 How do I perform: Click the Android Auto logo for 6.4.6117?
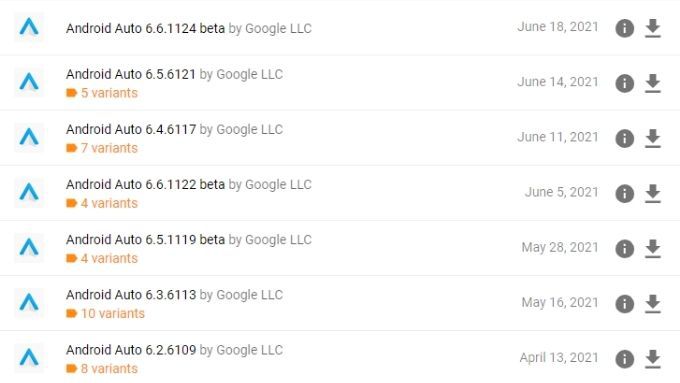point(29,137)
